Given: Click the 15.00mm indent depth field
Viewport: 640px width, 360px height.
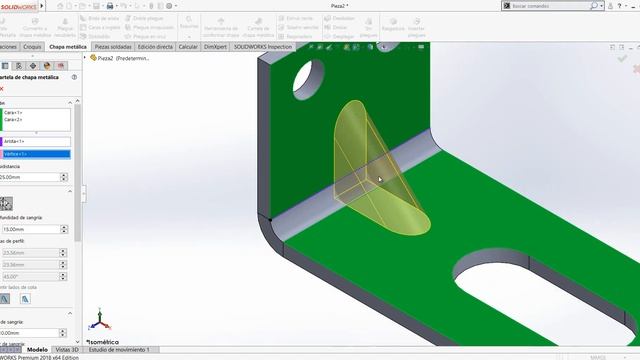Looking at the screenshot, I should pos(31,229).
